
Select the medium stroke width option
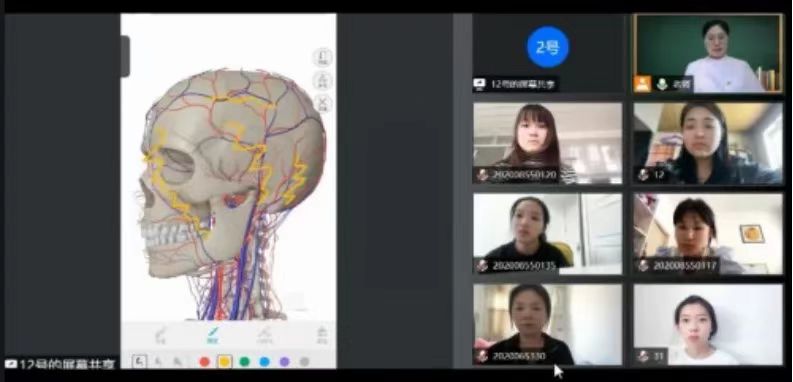click(158, 361)
